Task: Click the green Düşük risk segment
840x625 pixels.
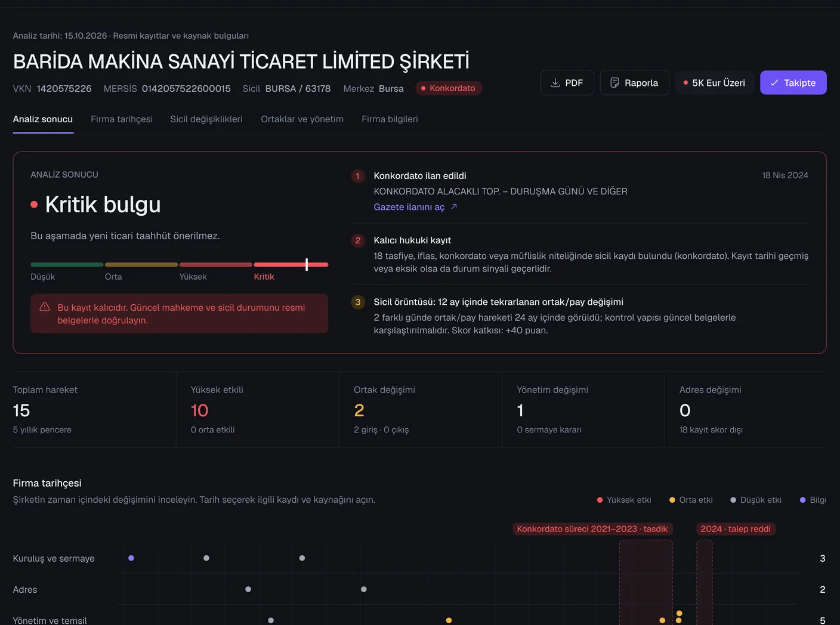Action: click(67, 264)
